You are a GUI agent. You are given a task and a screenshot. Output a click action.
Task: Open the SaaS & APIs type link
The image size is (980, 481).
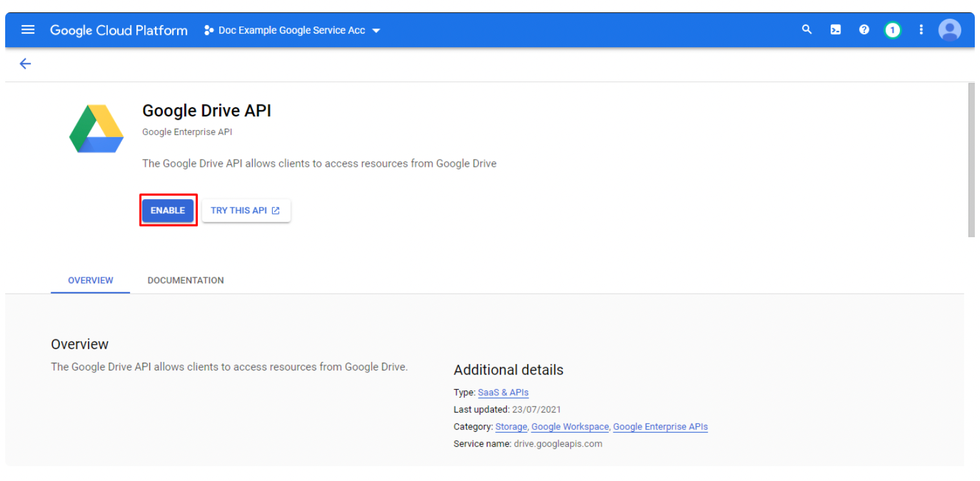(503, 392)
